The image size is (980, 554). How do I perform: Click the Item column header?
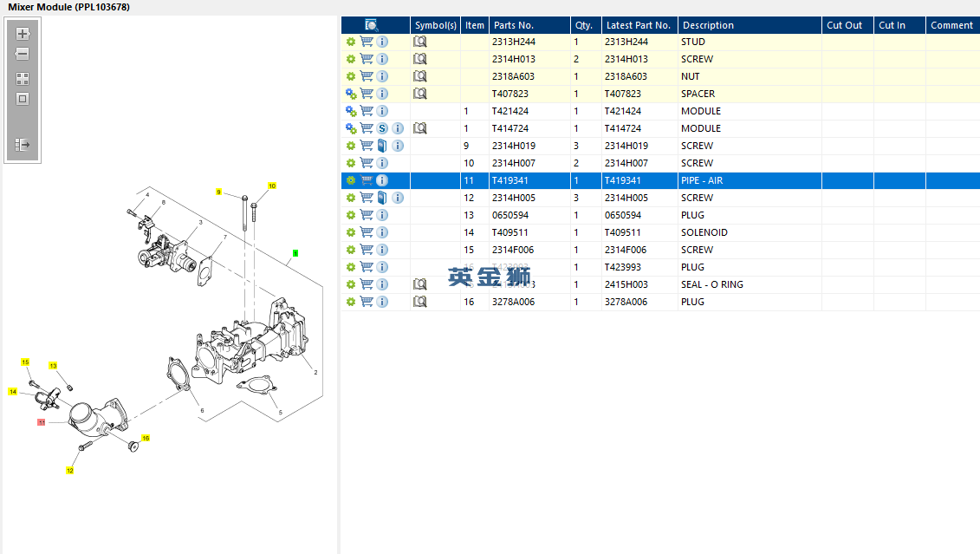pyautogui.click(x=474, y=25)
